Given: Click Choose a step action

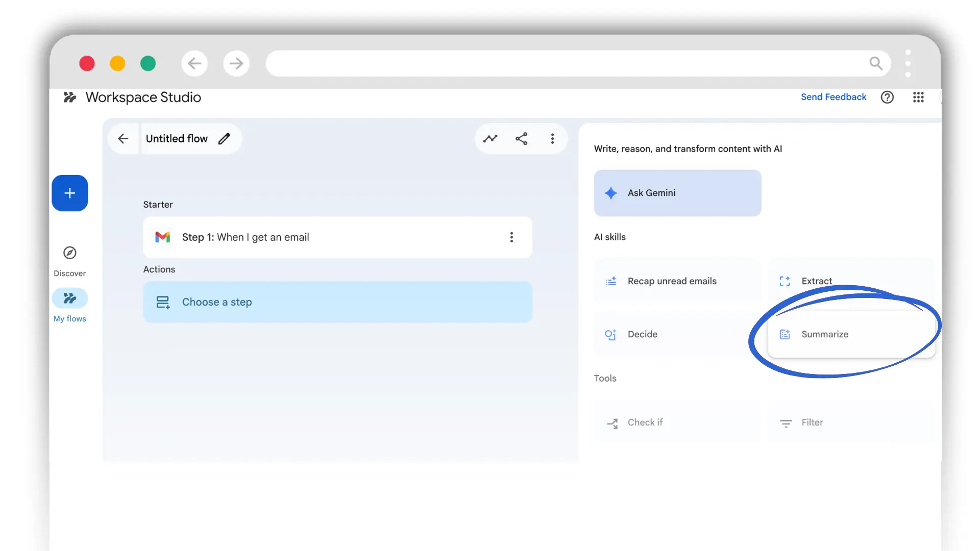Looking at the screenshot, I should tap(337, 302).
